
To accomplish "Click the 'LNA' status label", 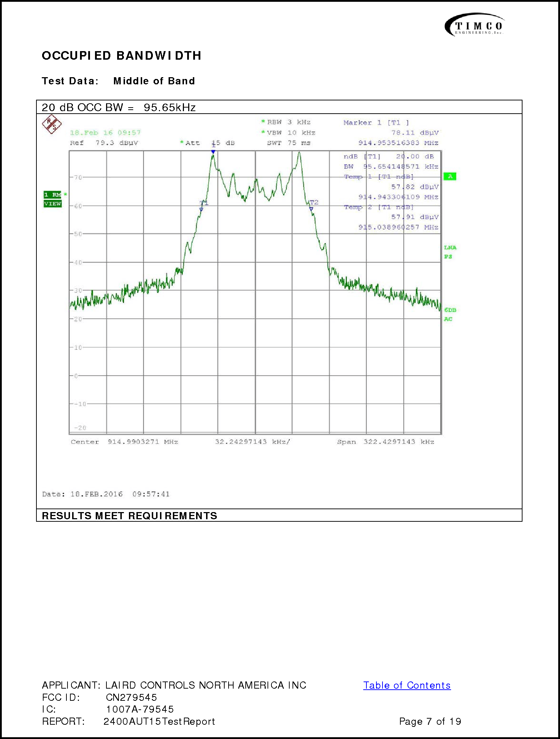I will [x=450, y=248].
